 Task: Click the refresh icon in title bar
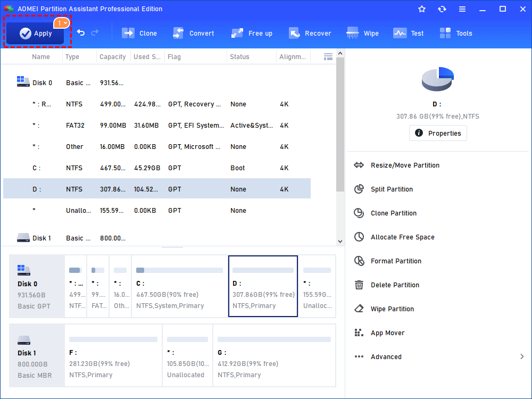(x=442, y=9)
